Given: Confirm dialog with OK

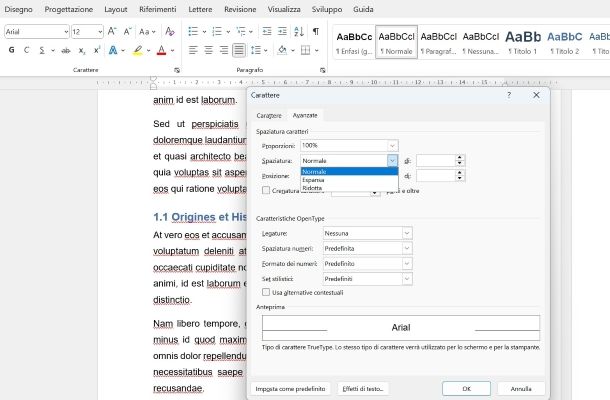Looking at the screenshot, I should [466, 389].
